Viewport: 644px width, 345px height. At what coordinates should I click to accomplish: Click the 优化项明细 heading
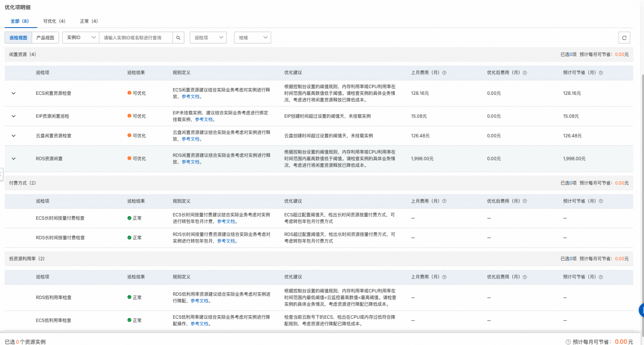[18, 8]
